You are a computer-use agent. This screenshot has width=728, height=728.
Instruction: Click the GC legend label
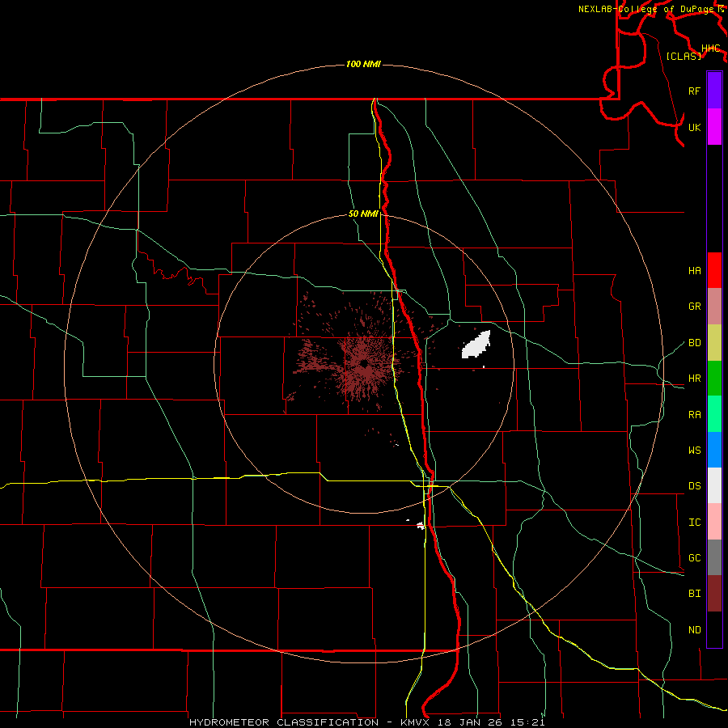[x=694, y=557]
